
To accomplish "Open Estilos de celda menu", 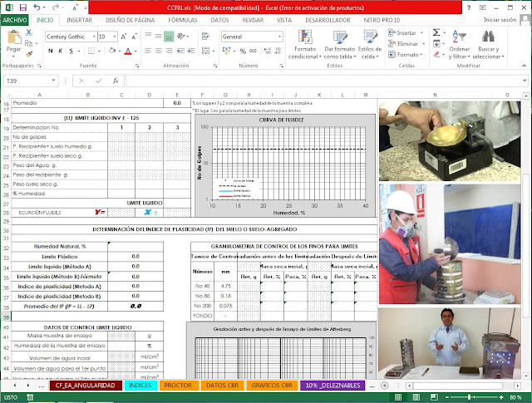I will point(370,44).
